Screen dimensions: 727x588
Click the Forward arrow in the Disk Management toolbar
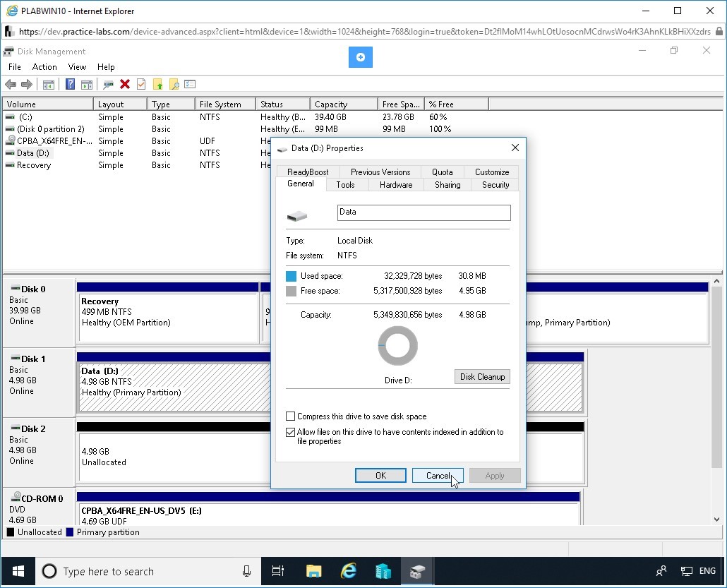[x=27, y=85]
